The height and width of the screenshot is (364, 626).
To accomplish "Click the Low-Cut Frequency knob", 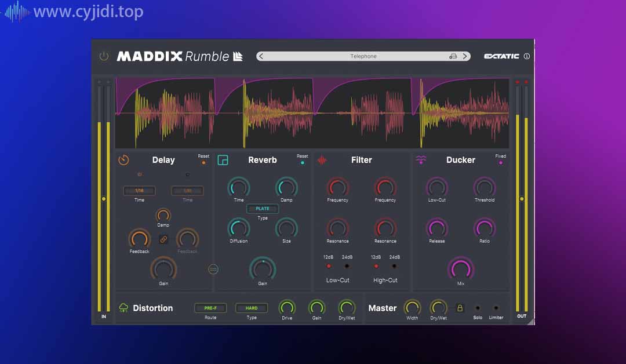I will click(x=338, y=187).
